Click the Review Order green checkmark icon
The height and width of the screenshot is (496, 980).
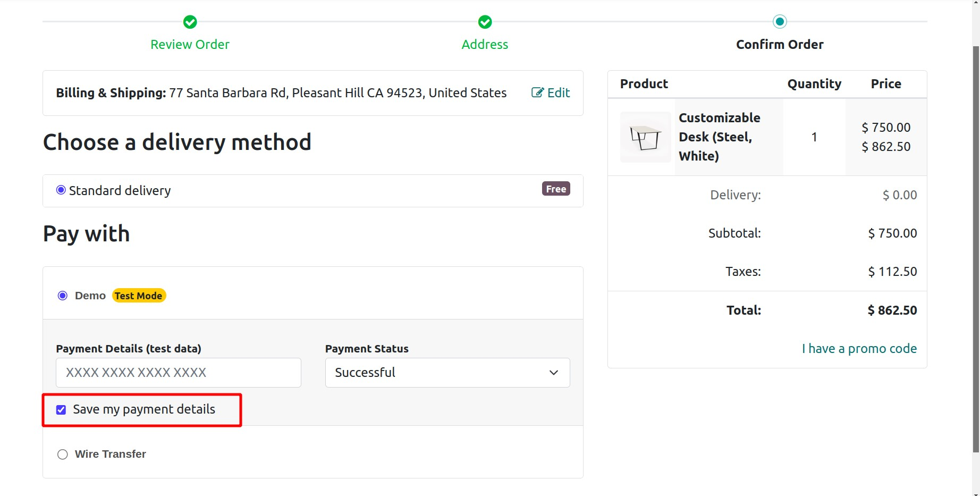(x=190, y=22)
